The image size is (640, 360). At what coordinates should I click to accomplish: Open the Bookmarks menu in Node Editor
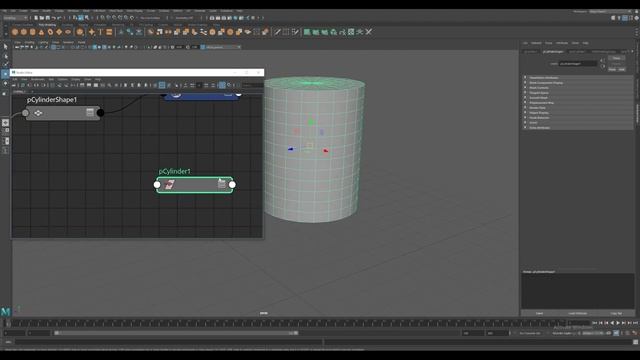(x=38, y=79)
